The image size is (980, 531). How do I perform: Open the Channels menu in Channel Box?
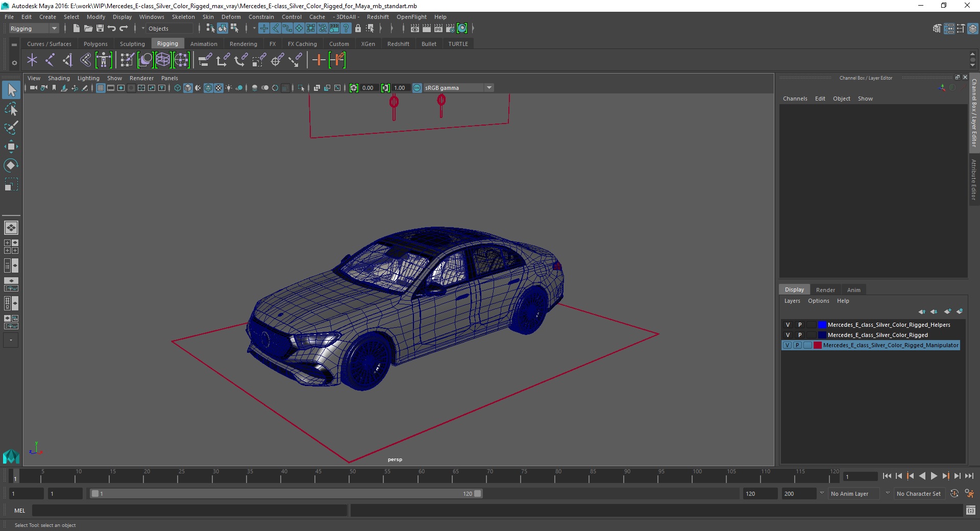[795, 99]
